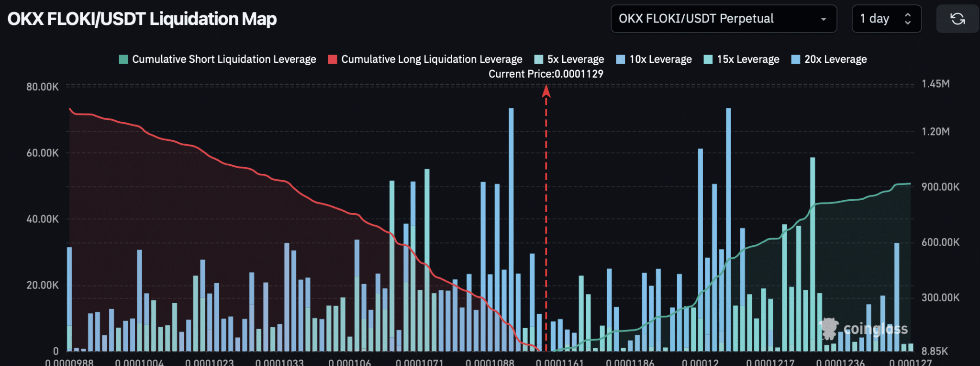Click the 60.00K left axis label
The height and width of the screenshot is (366, 980).
(x=43, y=153)
